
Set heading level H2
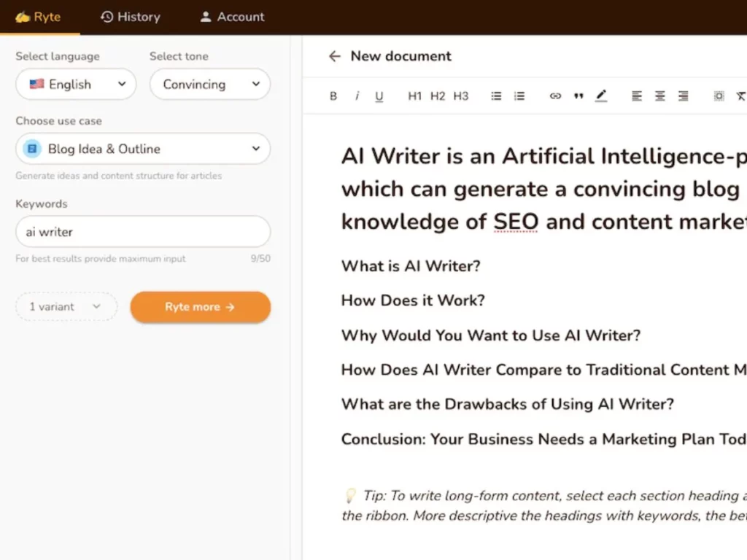438,96
